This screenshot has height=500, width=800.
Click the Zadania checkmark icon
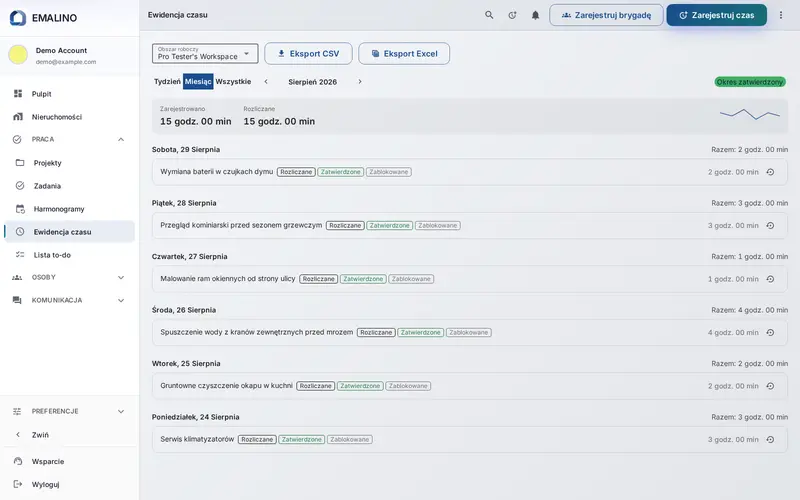click(x=20, y=186)
